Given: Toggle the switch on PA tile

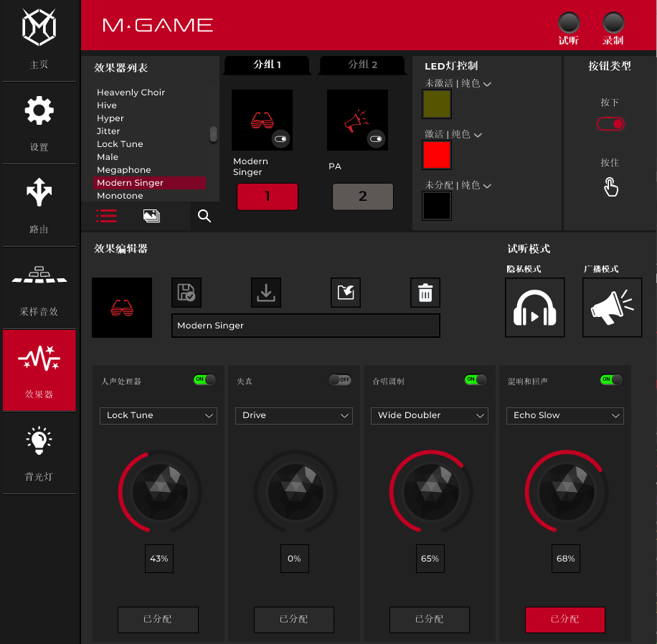Looking at the screenshot, I should click(x=376, y=138).
